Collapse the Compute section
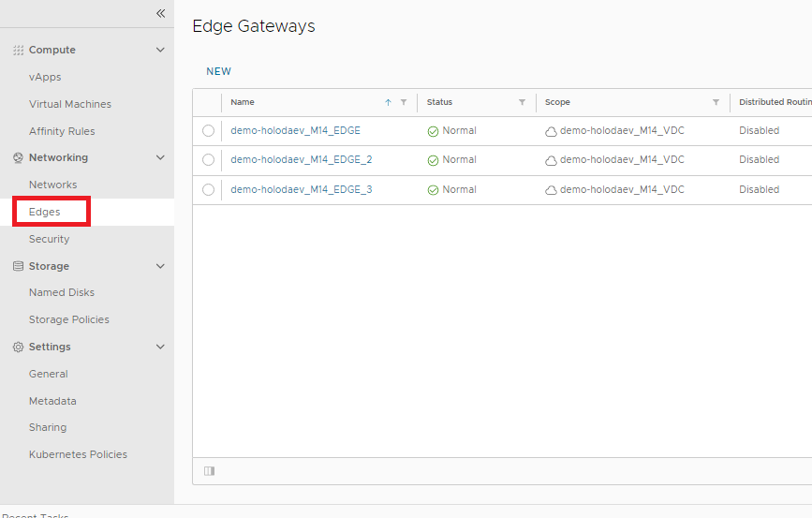Image resolution: width=812 pixels, height=518 pixels. point(160,50)
